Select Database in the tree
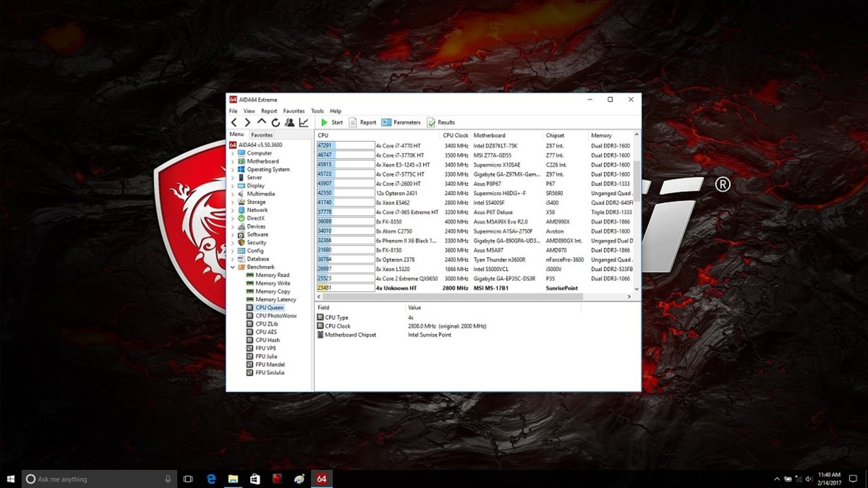This screenshot has width=868, height=488. [258, 259]
